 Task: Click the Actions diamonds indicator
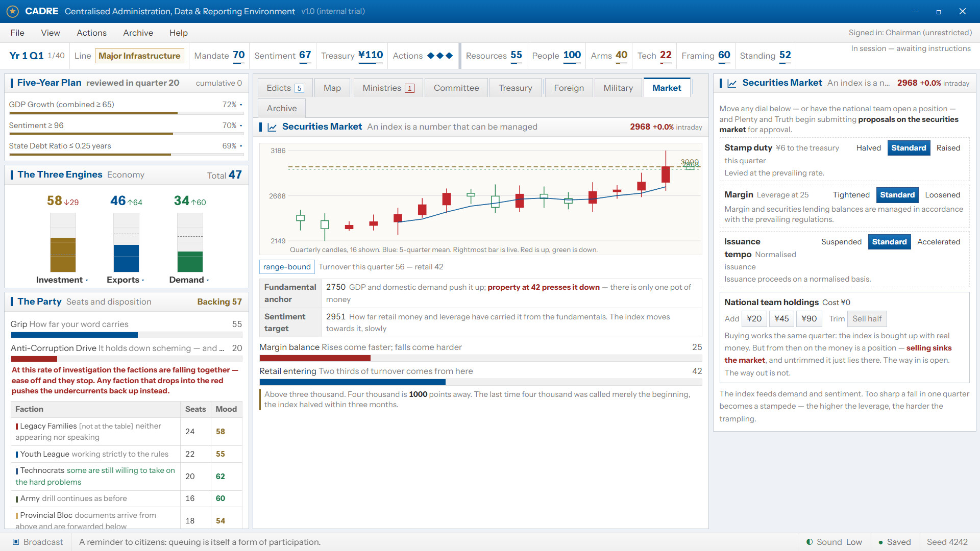[x=440, y=56]
